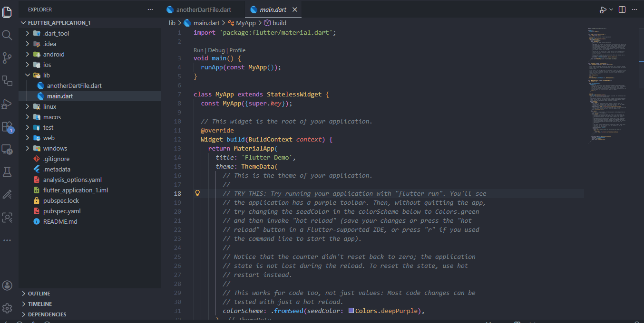Image resolution: width=644 pixels, height=323 pixels.
Task: Click build in the breadcrumb path
Action: point(279,23)
